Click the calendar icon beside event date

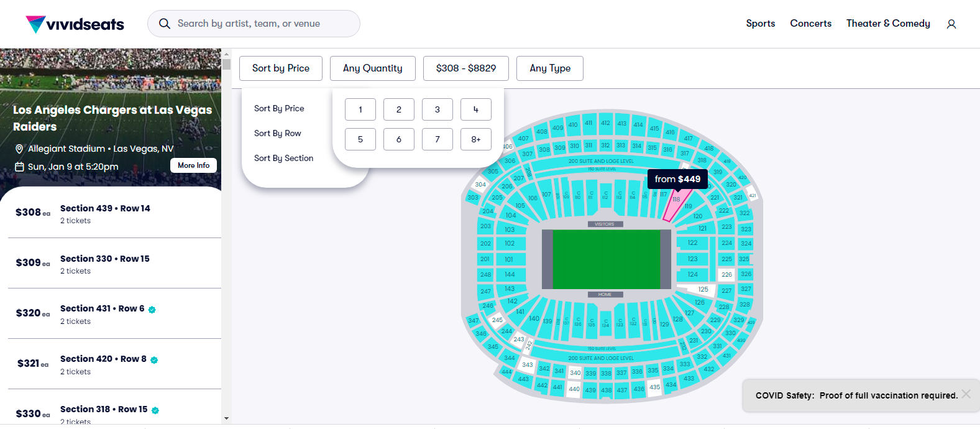19,167
